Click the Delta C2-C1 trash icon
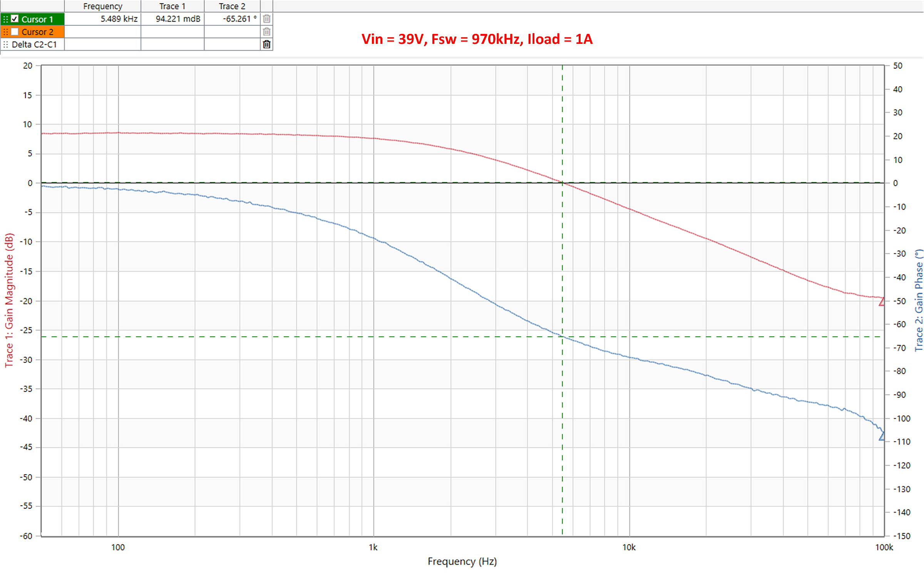This screenshot has height=576, width=924. click(x=266, y=44)
